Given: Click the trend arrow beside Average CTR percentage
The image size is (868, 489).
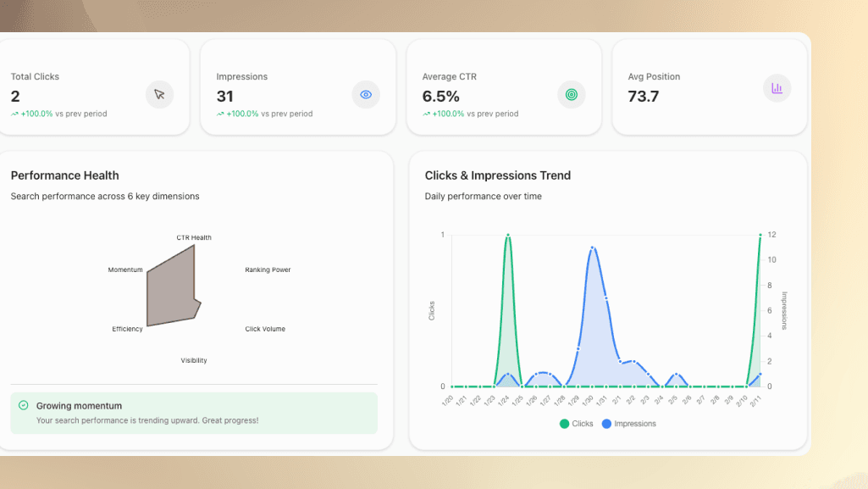Looking at the screenshot, I should [428, 113].
